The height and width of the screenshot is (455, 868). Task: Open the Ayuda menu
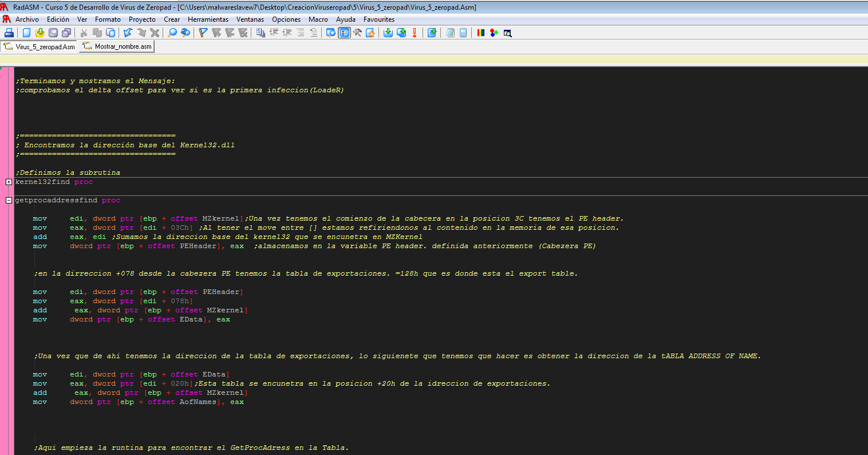(346, 19)
